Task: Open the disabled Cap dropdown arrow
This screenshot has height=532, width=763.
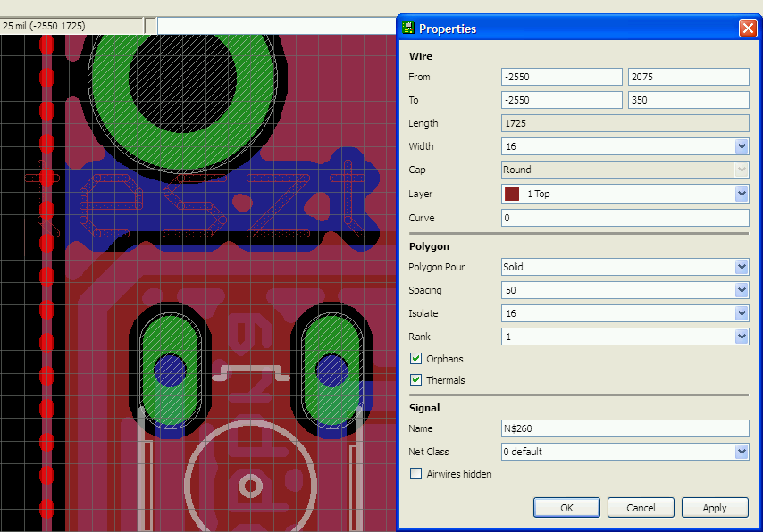Action: click(741, 170)
